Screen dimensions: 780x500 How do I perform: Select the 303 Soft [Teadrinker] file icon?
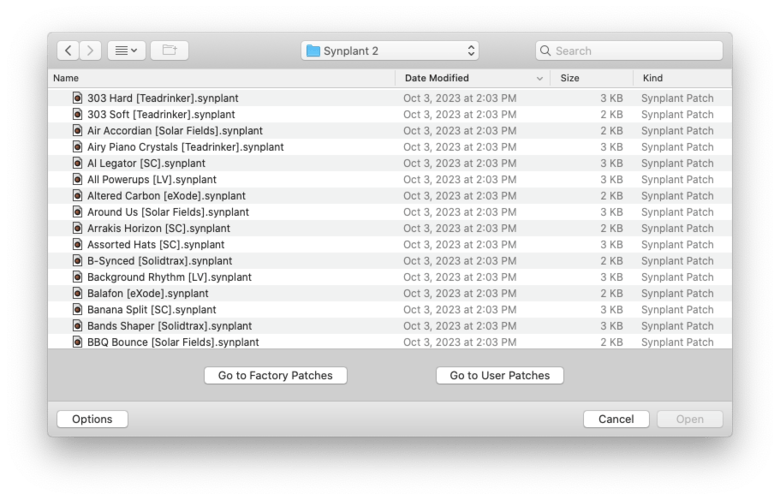[77, 114]
